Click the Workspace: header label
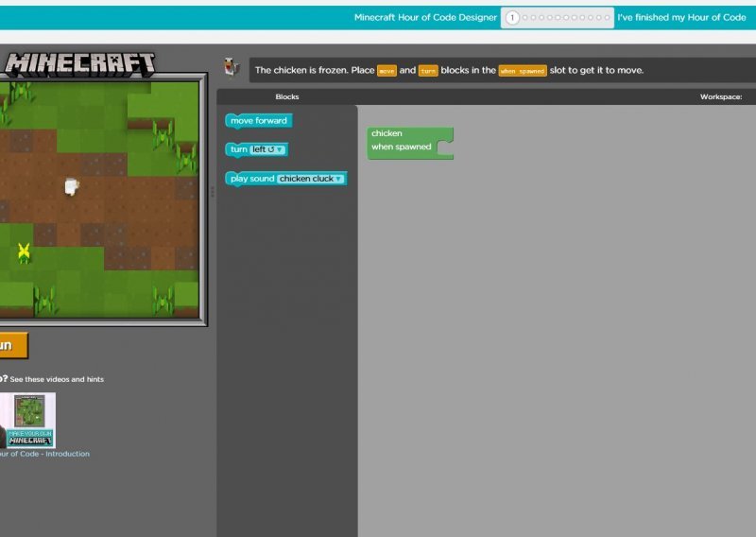 (721, 97)
